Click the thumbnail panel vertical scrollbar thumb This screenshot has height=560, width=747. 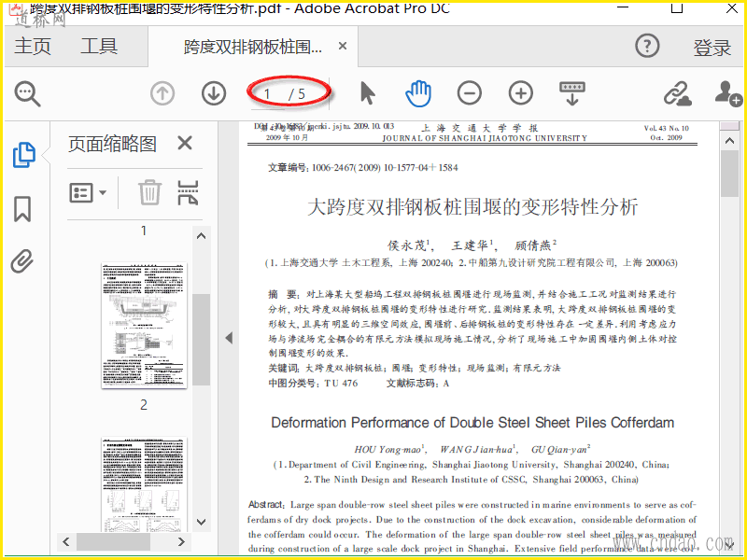click(201, 340)
